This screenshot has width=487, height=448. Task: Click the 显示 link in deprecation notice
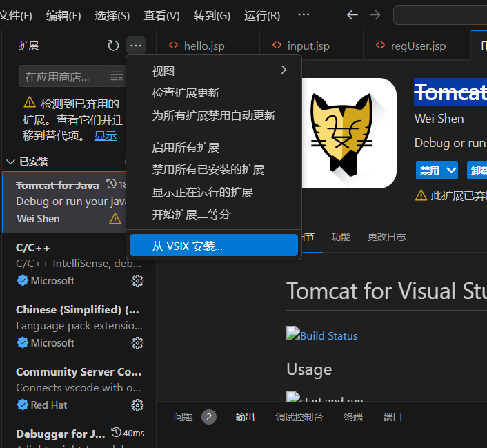click(x=106, y=136)
